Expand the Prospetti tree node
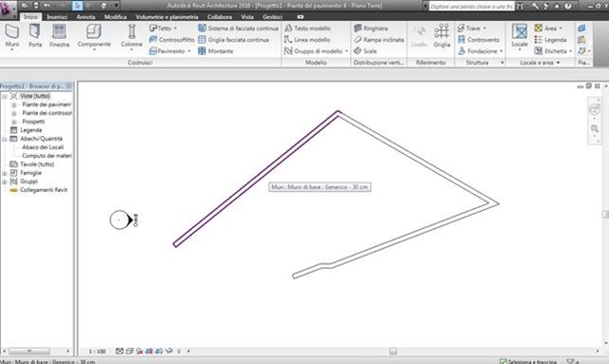The height and width of the screenshot is (364, 609). (14, 122)
